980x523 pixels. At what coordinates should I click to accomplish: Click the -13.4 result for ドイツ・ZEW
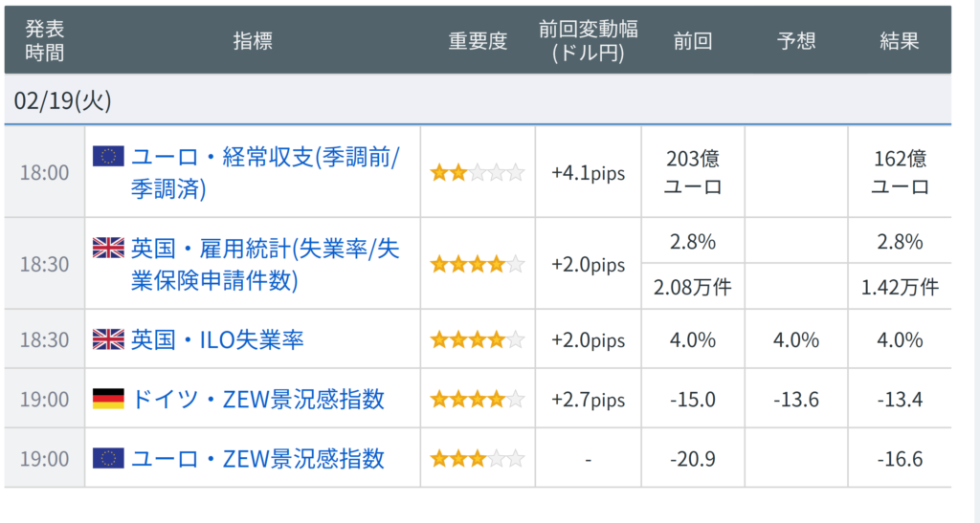(900, 400)
